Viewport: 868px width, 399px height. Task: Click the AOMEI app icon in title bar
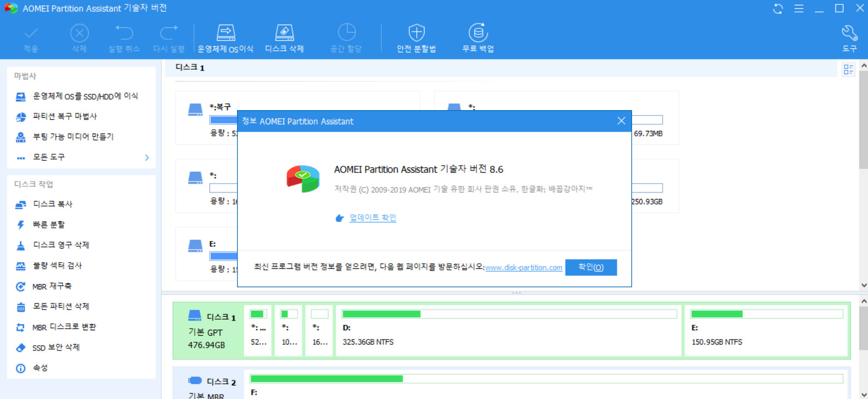point(11,8)
